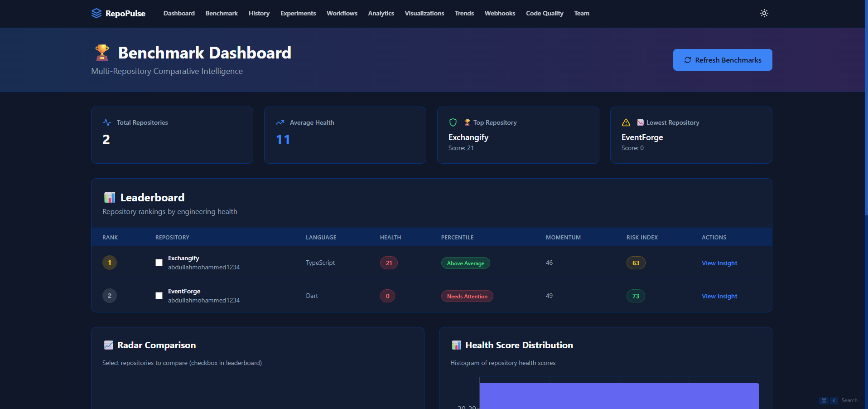Click the Needs Attention percentile badge
This screenshot has width=868, height=409.
(467, 296)
